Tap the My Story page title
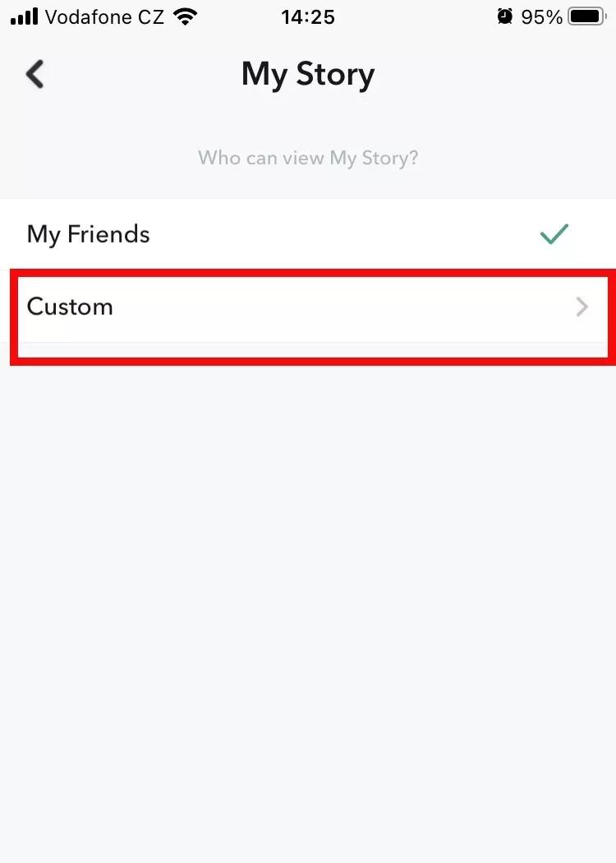This screenshot has width=616, height=863. (308, 74)
